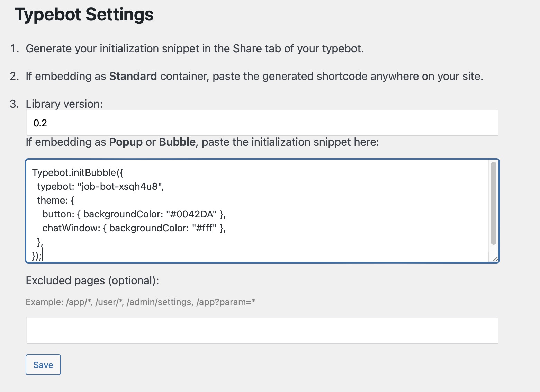Click the #0042DA color value text
This screenshot has width=540, height=392.
(192, 214)
